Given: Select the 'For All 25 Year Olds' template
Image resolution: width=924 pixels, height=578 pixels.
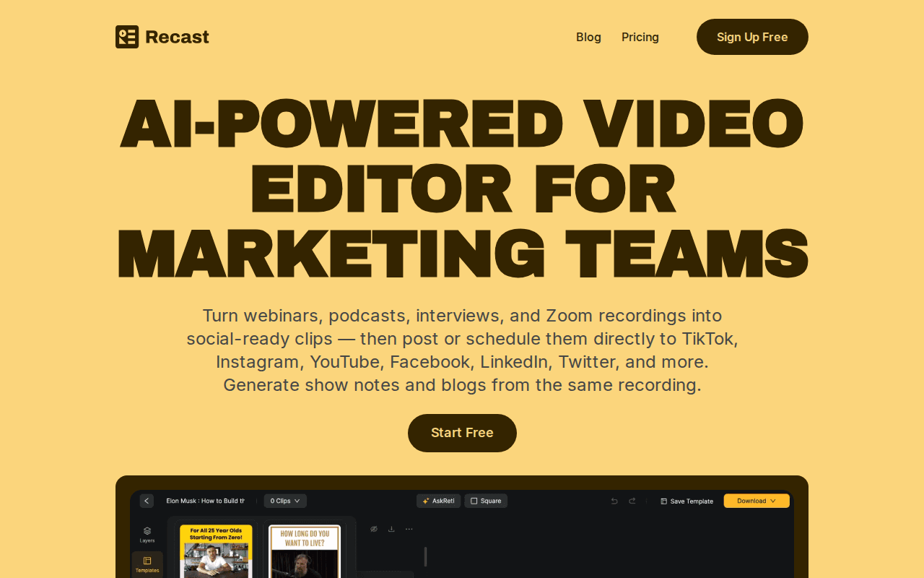Looking at the screenshot, I should pos(216,551).
